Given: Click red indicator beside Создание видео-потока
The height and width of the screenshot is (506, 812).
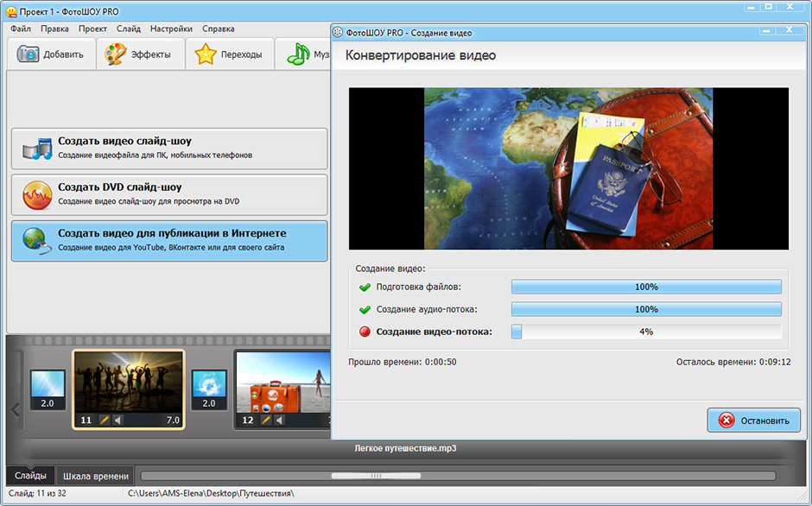Looking at the screenshot, I should (x=365, y=332).
